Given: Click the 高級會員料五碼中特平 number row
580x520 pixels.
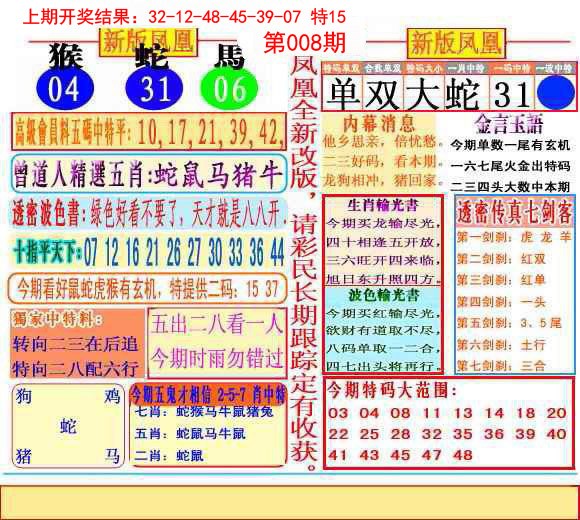Looking at the screenshot, I should [x=149, y=132].
